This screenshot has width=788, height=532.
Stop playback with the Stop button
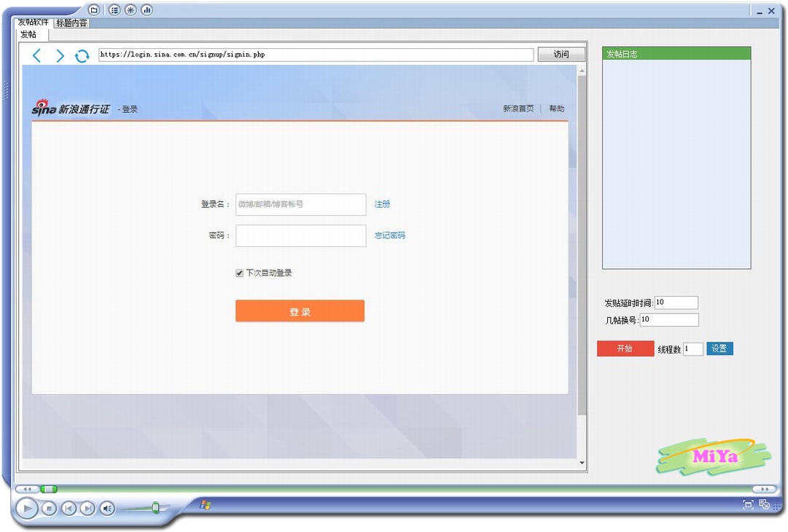[49, 509]
